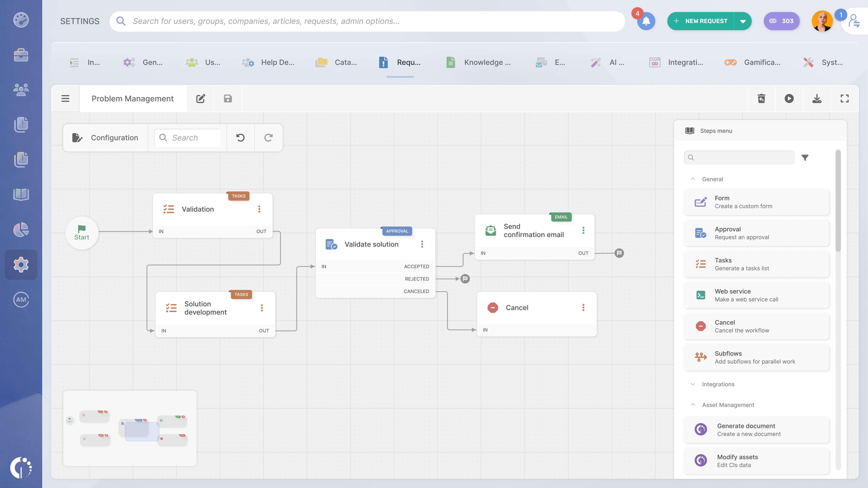Click the Validation step title
Viewport: 868px width, 488px height.
198,209
